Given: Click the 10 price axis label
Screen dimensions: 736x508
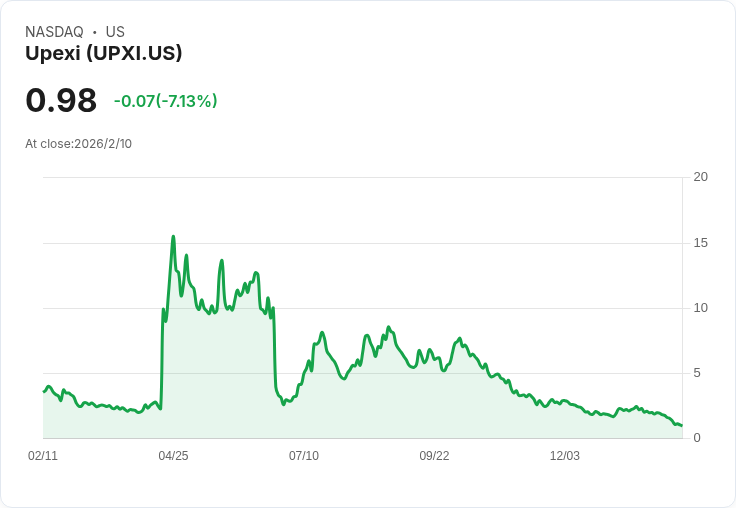Looking at the screenshot, I should 700,308.
